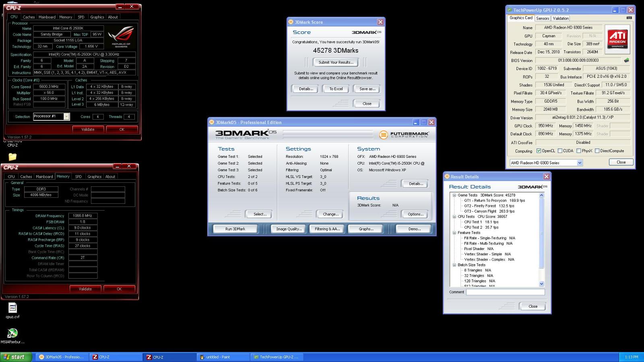The height and width of the screenshot is (362, 644).
Task: Switch to the Sensors tab in GPU-Z
Action: click(x=543, y=18)
